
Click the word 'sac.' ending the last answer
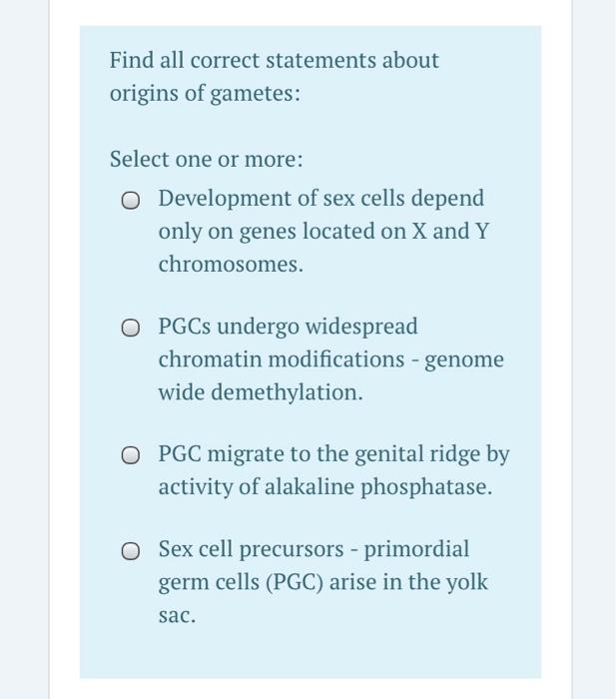tap(177, 616)
